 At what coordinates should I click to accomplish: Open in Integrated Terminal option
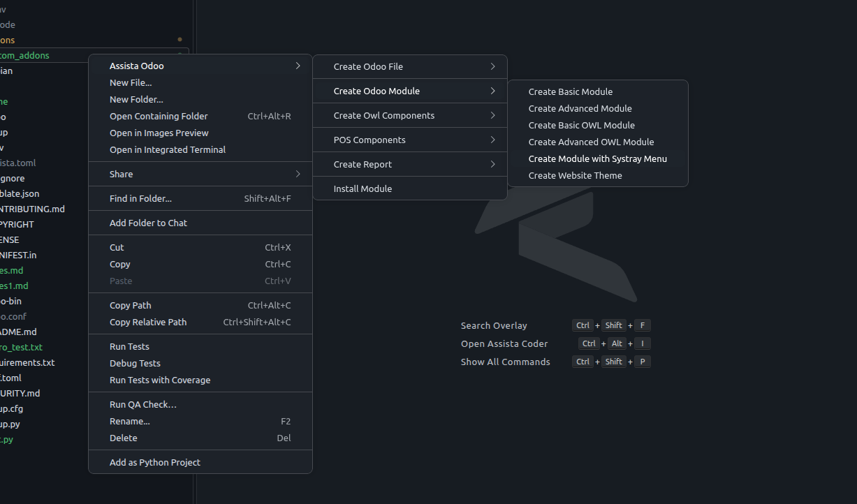coord(200,149)
